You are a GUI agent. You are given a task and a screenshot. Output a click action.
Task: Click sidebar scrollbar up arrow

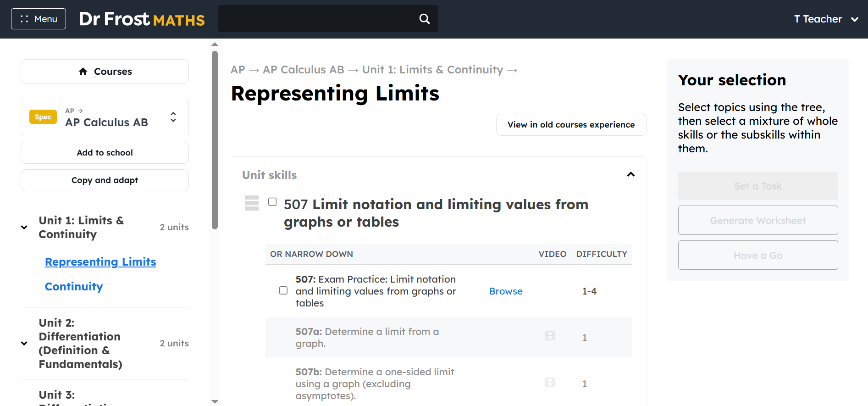[215, 44]
